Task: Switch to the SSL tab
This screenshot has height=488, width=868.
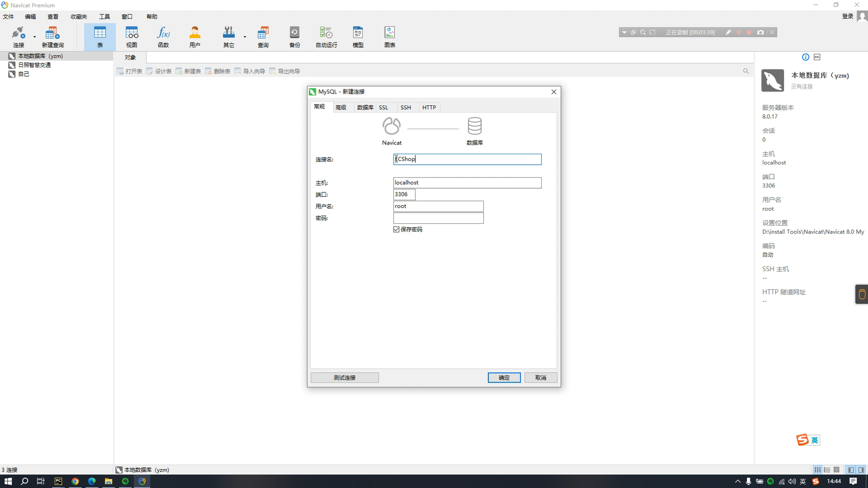Action: coord(383,108)
